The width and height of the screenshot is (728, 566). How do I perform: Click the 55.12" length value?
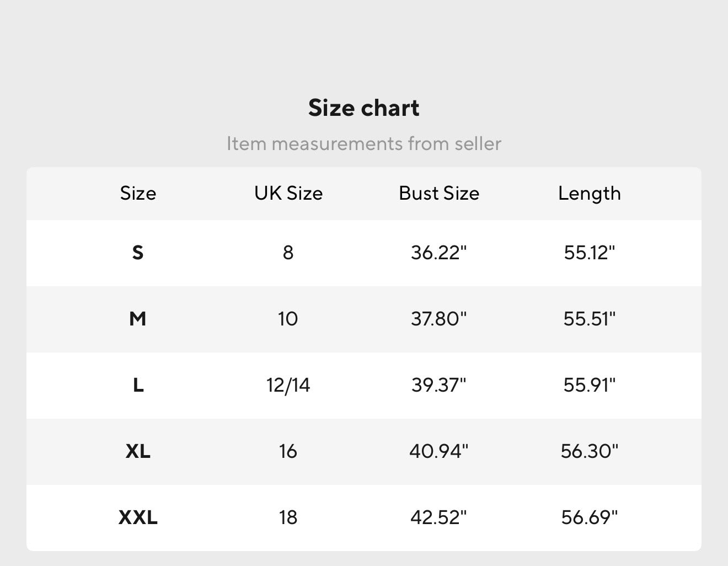(x=589, y=253)
